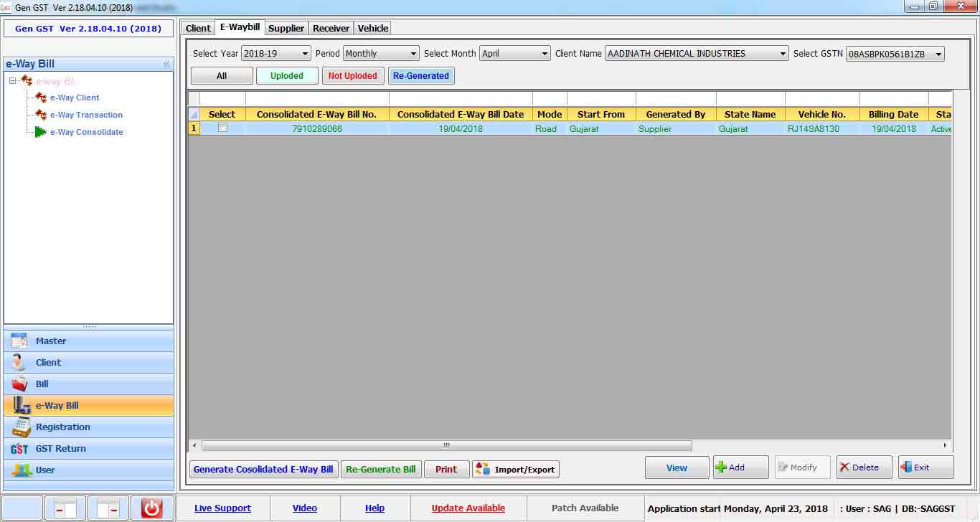Expand the Client Name dropdown

(697, 54)
